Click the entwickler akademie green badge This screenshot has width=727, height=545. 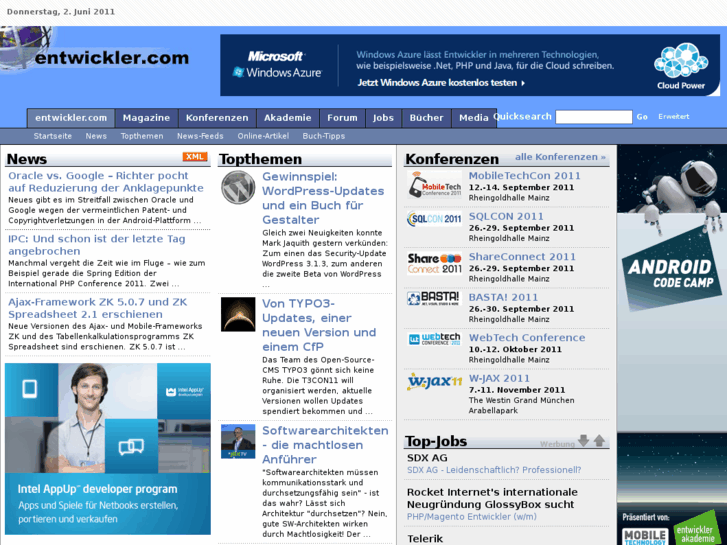point(697,529)
